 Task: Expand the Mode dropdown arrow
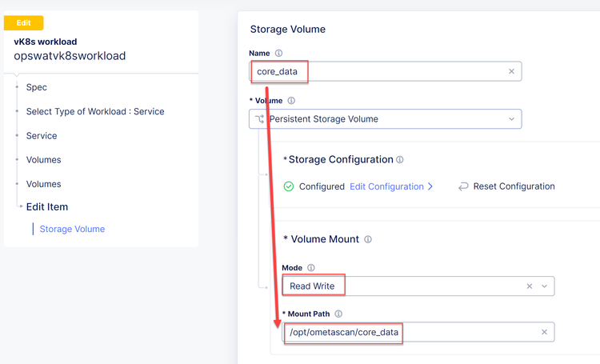point(544,286)
